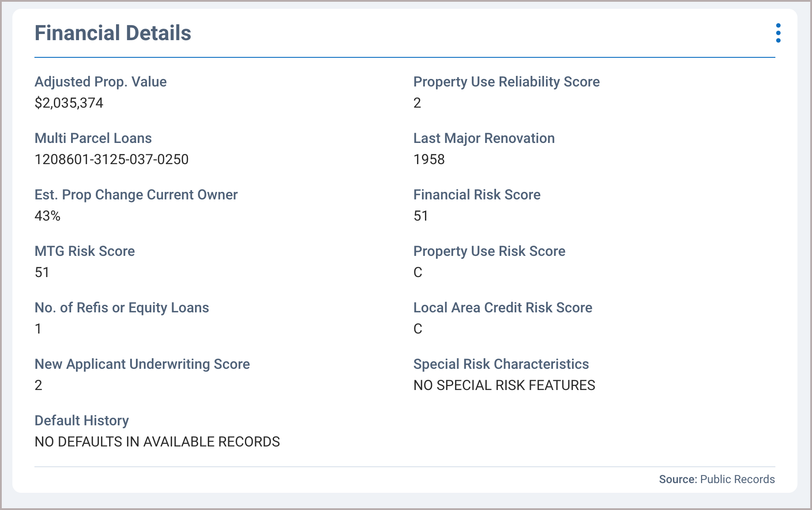Click the New Applicant Underwriting Score label
Viewport: 812px width, 510px height.
pos(142,364)
